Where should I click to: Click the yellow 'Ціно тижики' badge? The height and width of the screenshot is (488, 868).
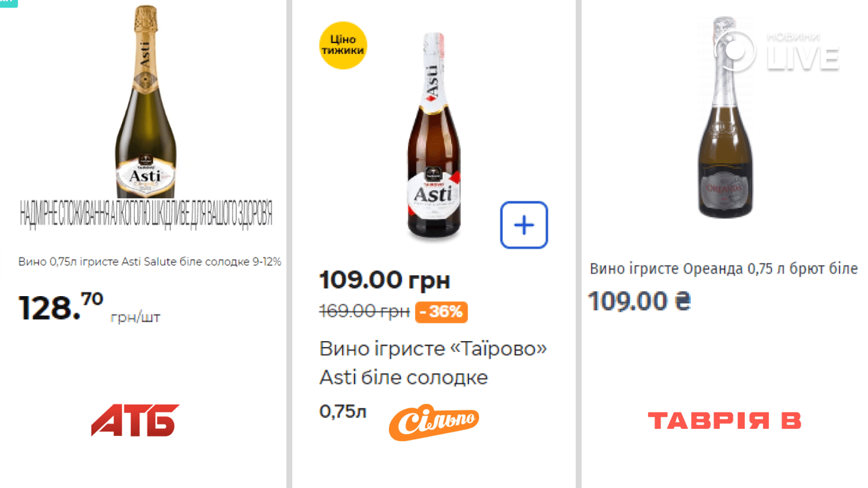click(343, 45)
